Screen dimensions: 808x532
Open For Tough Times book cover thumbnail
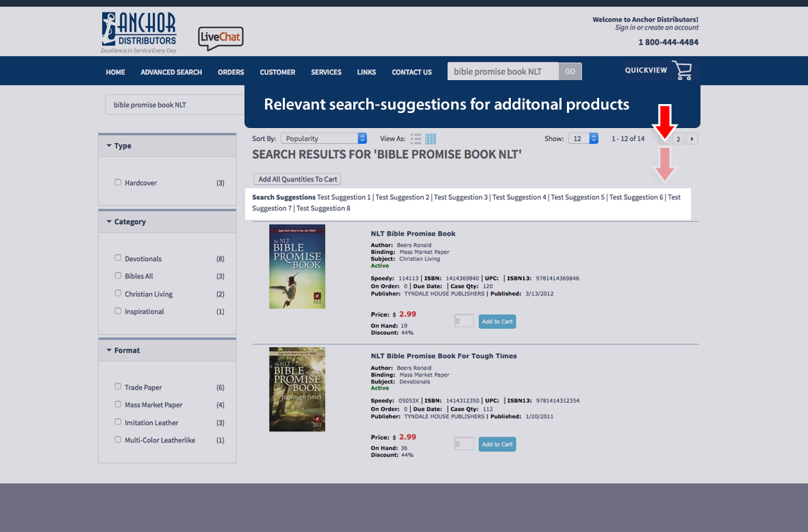(296, 389)
